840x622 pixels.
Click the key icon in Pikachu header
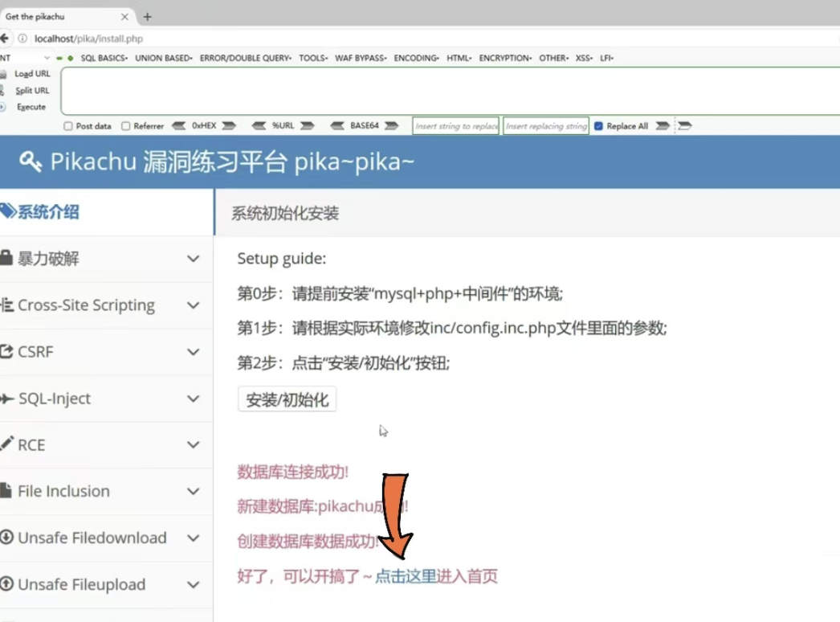(30, 161)
